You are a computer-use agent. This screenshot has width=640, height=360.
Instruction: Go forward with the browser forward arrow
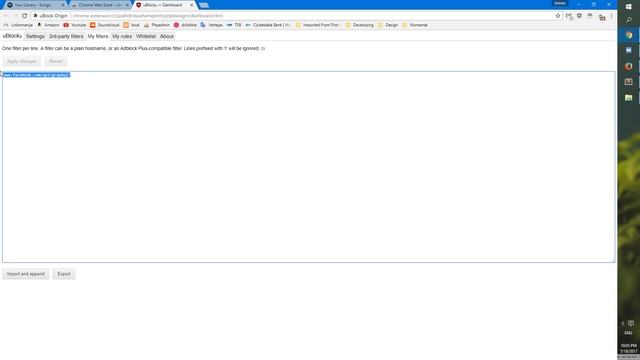[x=15, y=16]
